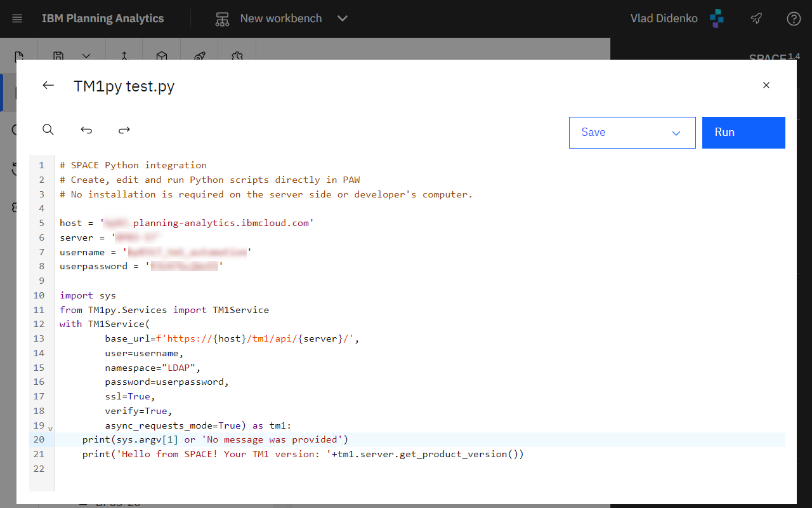Click the workbench icon beside New workbench
The image size is (812, 508).
(x=222, y=18)
